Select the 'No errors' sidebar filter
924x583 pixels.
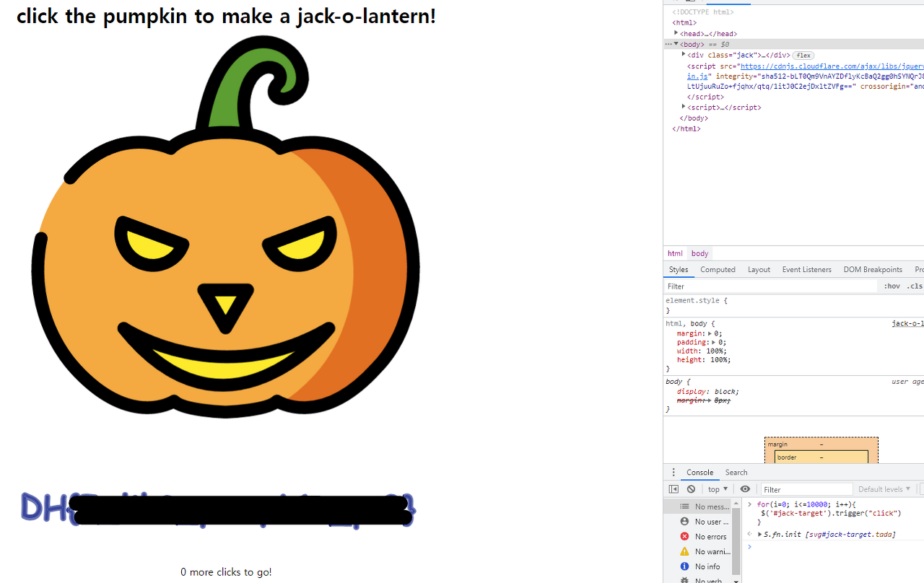click(699, 537)
